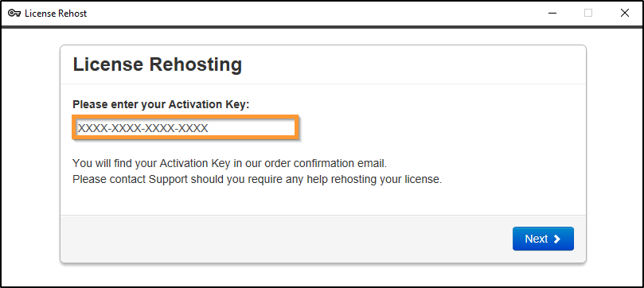Maximize the License Rehost window

click(x=588, y=14)
